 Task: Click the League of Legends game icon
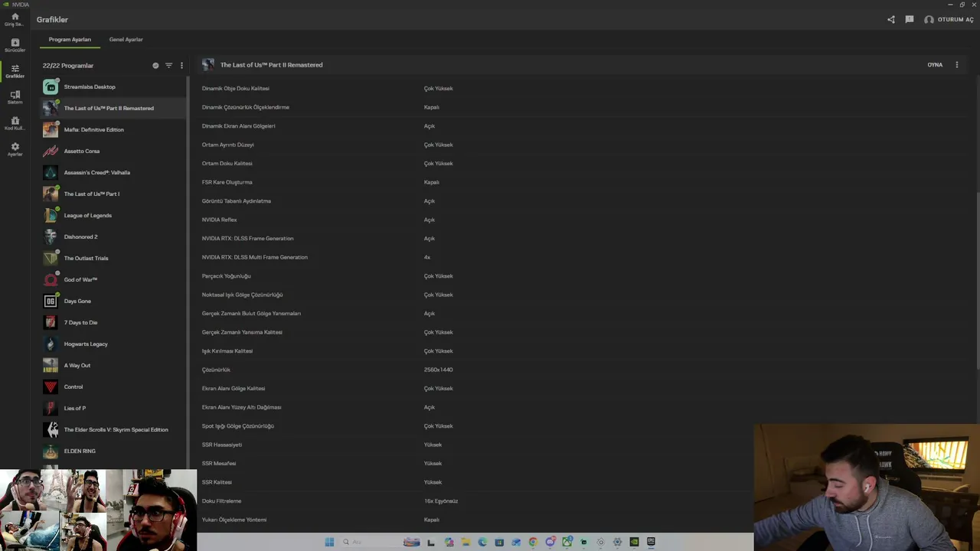(x=51, y=216)
